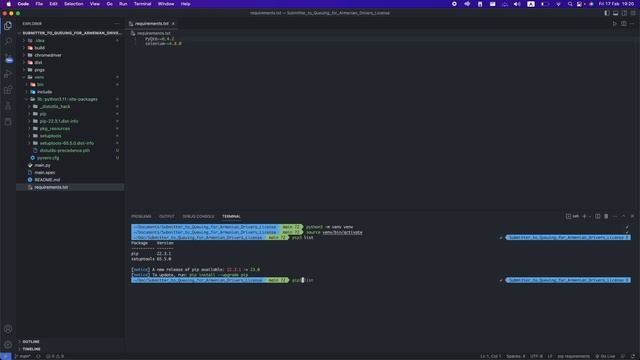Select the requirements.txt editor tab
The image size is (640, 360).
pos(152,24)
